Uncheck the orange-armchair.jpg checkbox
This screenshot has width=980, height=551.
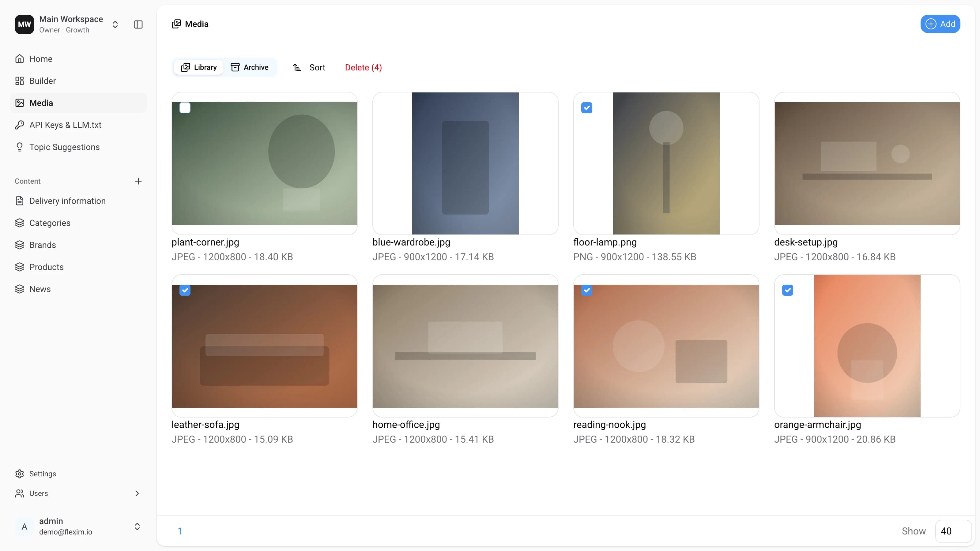point(787,290)
